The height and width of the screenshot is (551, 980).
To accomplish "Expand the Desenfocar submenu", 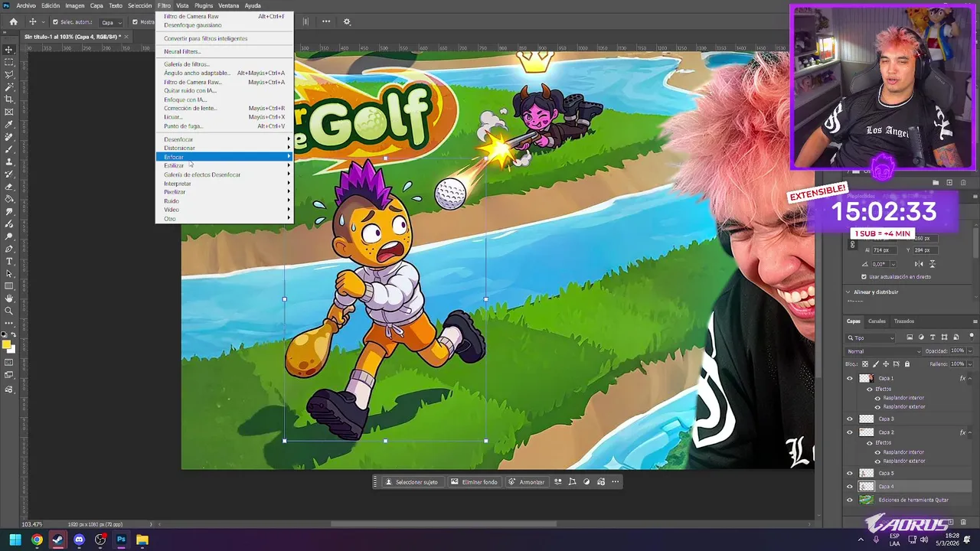I will click(224, 139).
